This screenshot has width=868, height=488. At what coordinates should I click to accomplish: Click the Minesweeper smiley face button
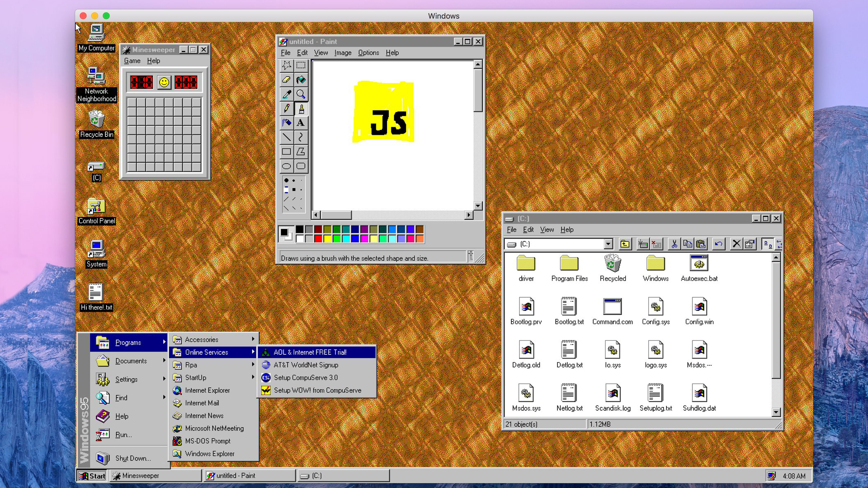coord(164,82)
